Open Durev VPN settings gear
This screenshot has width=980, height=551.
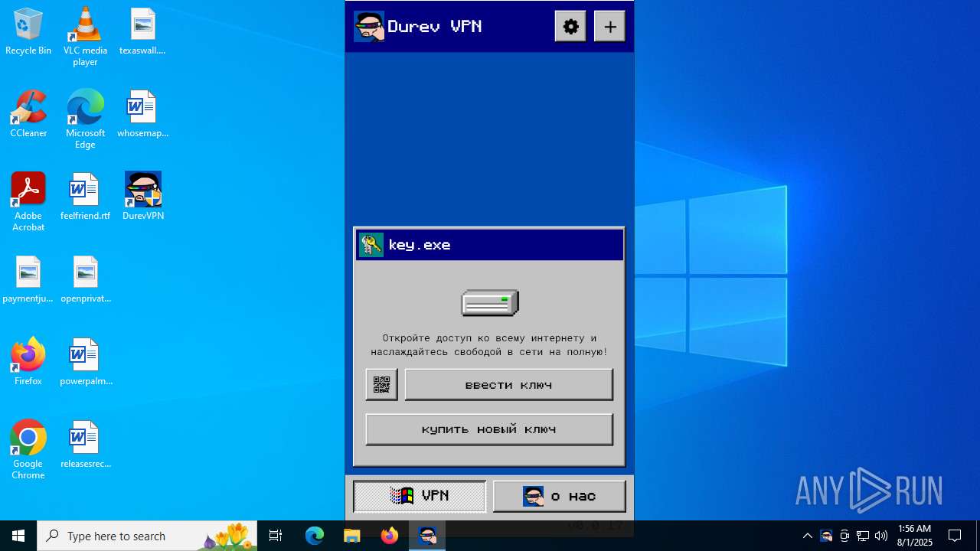point(570,27)
